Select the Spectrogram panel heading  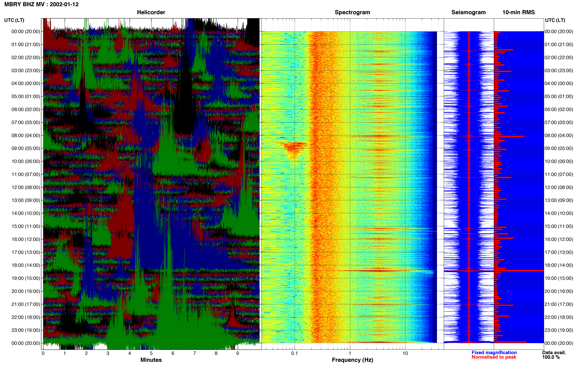click(x=352, y=12)
